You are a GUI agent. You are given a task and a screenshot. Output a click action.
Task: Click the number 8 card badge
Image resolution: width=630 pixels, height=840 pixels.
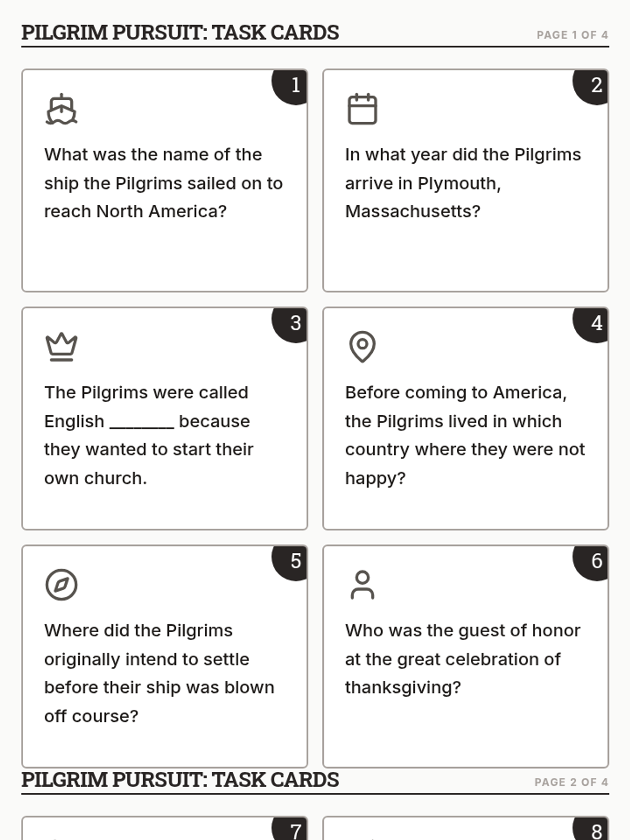(x=591, y=829)
